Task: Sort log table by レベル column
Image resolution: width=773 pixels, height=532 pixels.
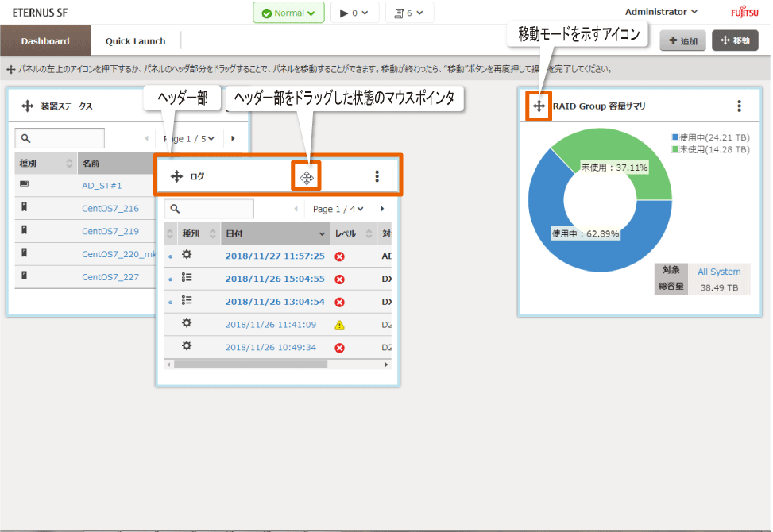Action: 354,233
